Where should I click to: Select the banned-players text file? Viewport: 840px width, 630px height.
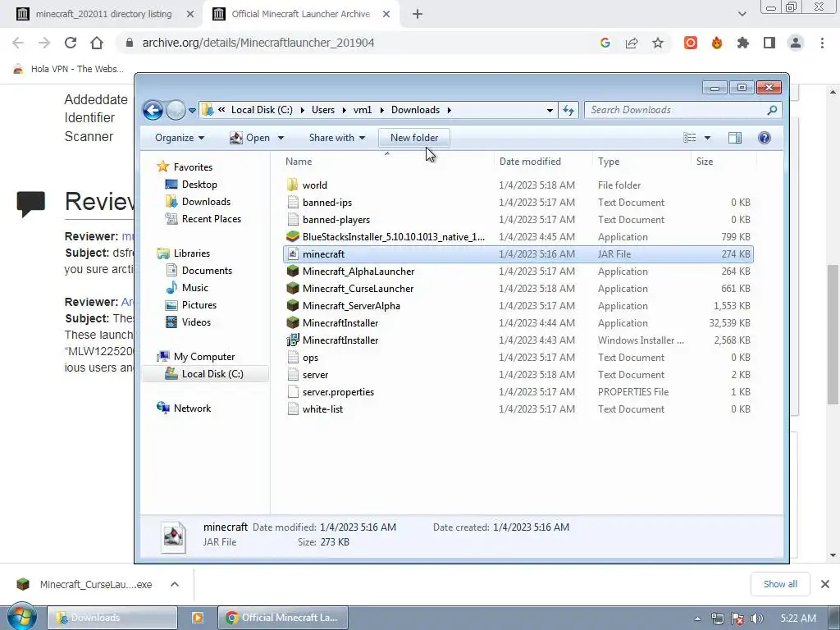(x=336, y=220)
